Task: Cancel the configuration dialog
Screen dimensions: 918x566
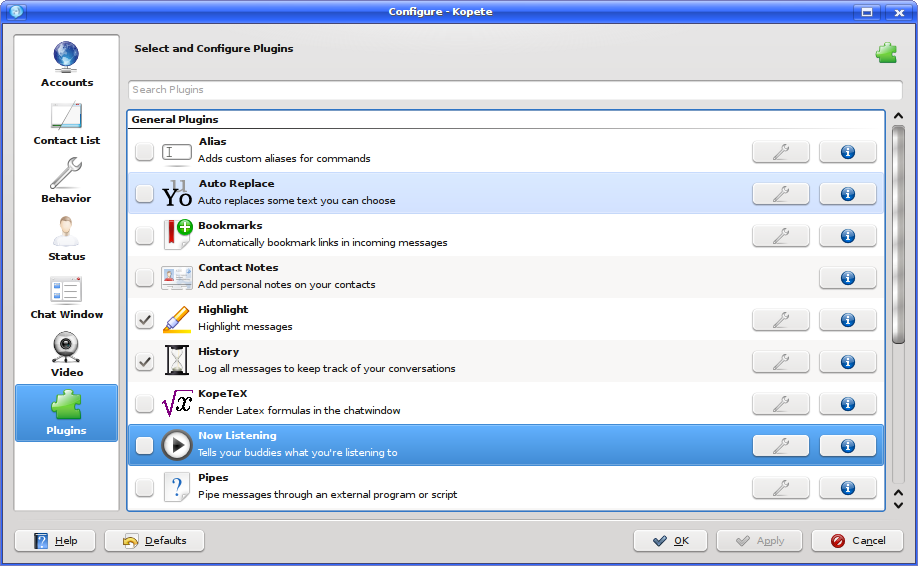Action: [x=858, y=540]
